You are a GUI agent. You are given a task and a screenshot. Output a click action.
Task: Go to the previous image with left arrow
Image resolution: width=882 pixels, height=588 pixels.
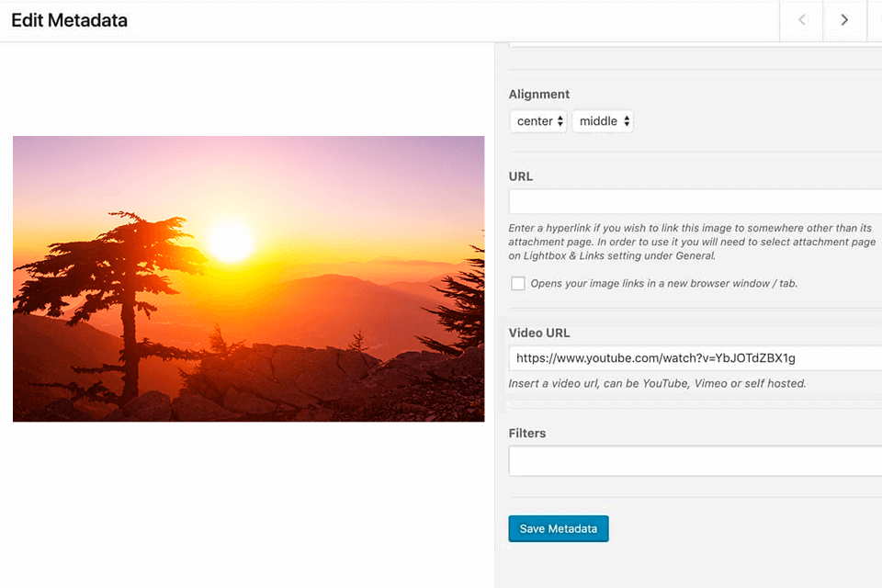[x=801, y=20]
